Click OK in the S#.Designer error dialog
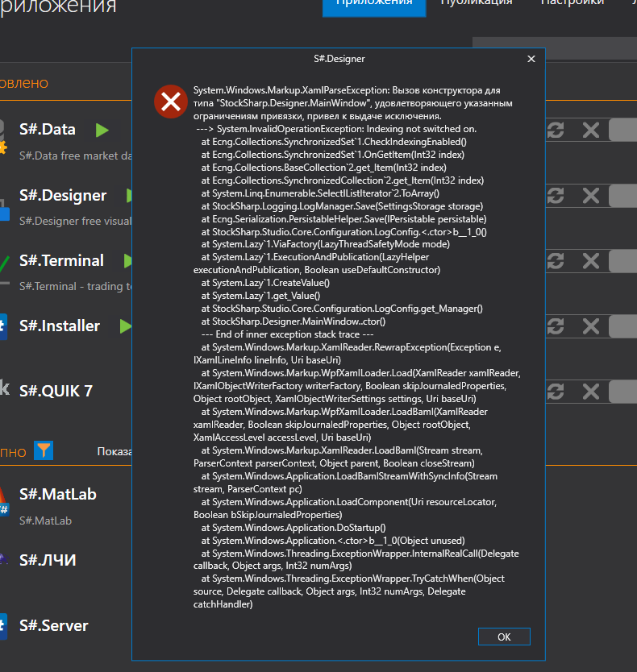Viewport: 637px width, 672px height. (504, 637)
